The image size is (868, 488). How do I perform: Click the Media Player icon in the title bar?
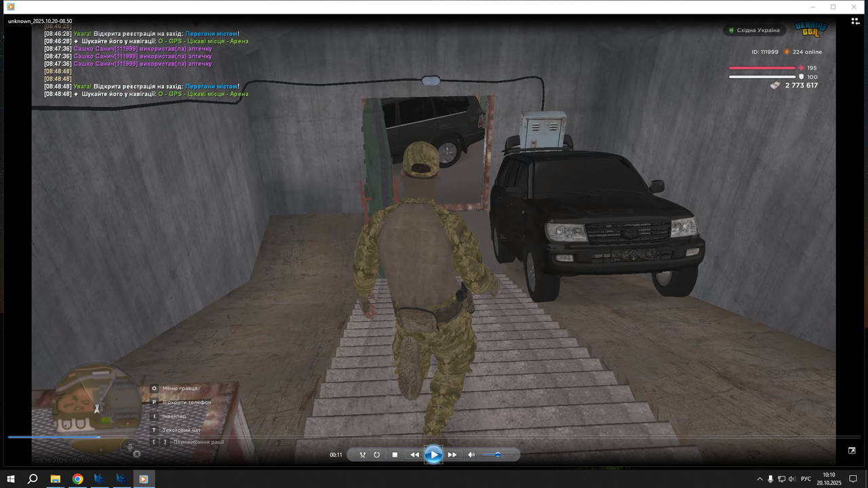(x=10, y=7)
